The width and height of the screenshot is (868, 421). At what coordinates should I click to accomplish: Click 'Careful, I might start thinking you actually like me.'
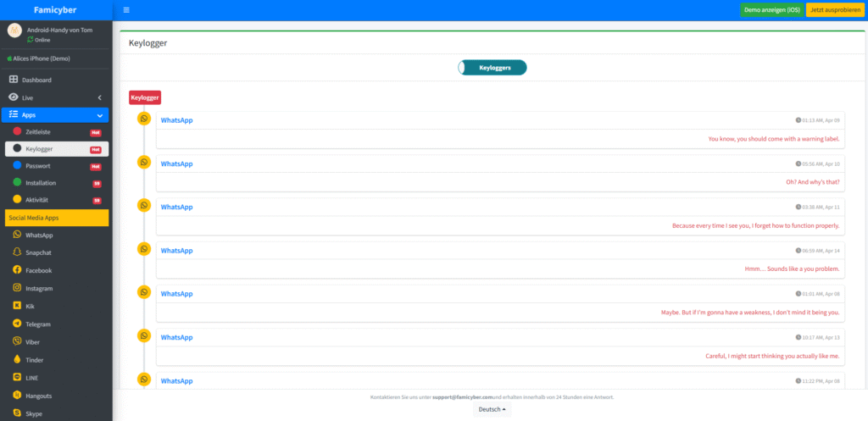(x=773, y=356)
